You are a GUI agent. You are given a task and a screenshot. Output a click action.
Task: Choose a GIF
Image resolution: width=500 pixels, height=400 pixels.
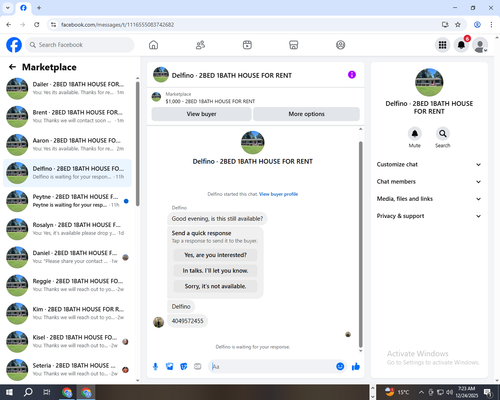pyautogui.click(x=198, y=367)
